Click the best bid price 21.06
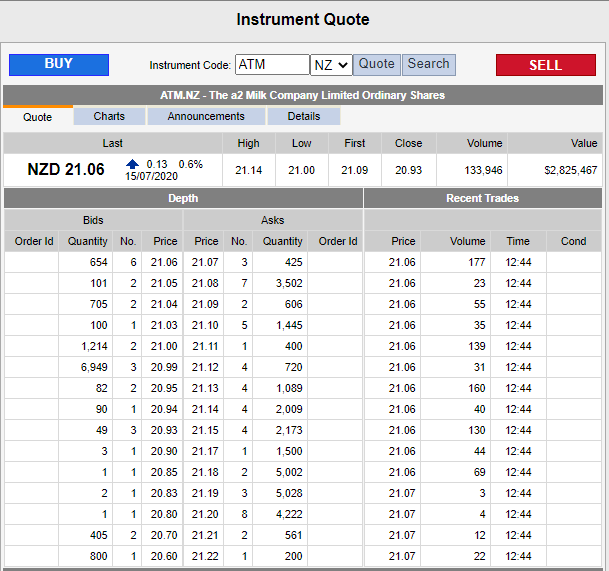 tap(164, 262)
